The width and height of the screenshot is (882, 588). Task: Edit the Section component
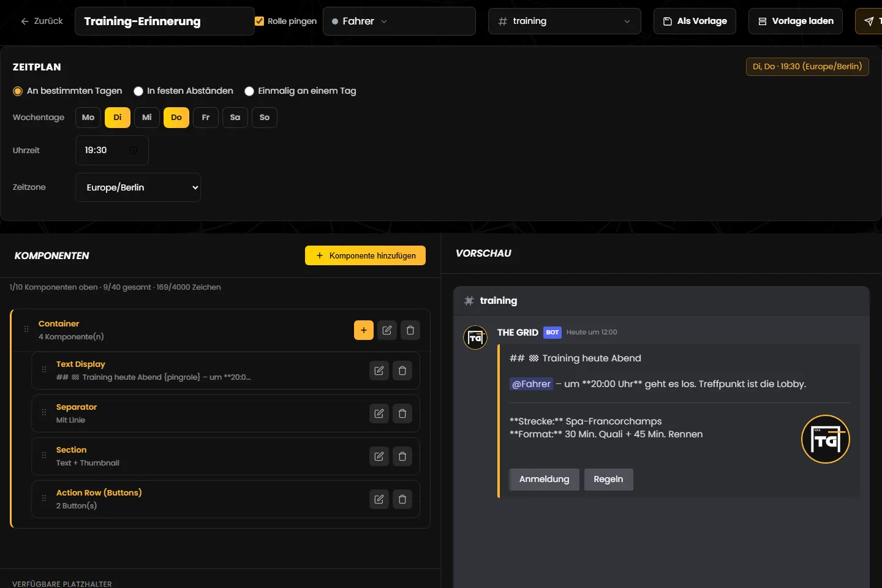379,456
